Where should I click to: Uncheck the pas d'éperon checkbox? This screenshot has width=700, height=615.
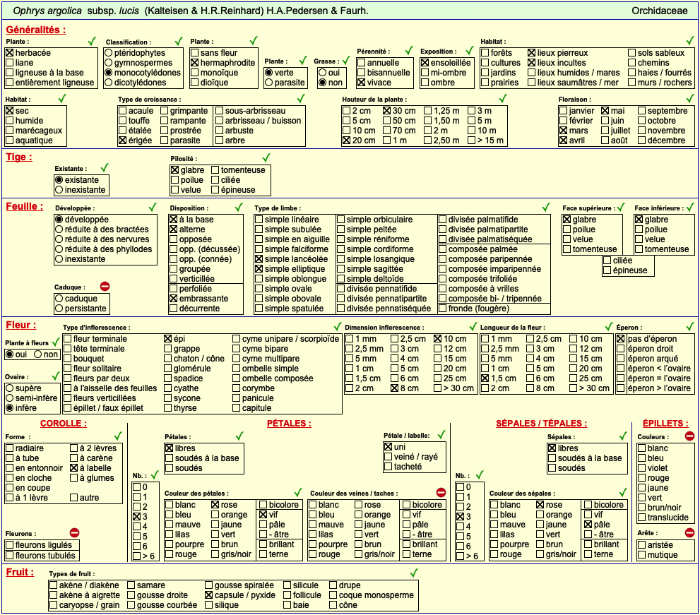pyautogui.click(x=621, y=339)
